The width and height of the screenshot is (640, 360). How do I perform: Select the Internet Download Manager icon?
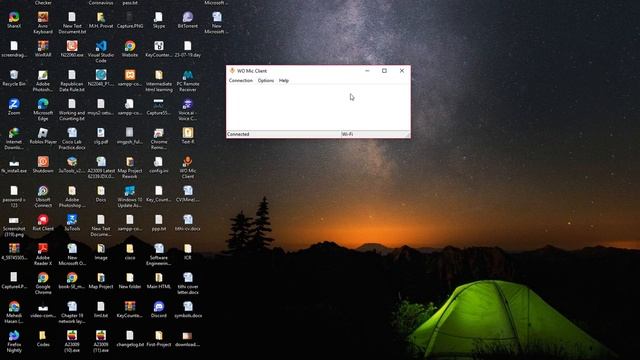click(14, 139)
